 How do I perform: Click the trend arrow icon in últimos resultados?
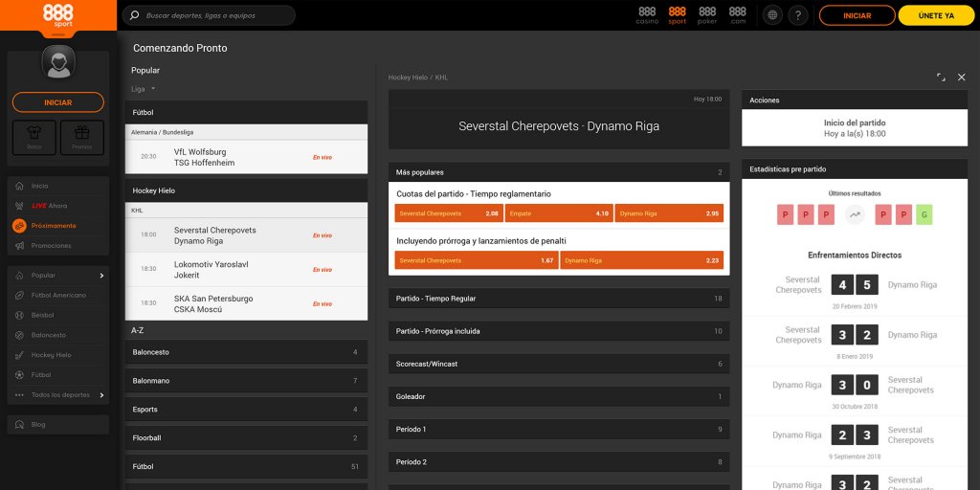[855, 215]
